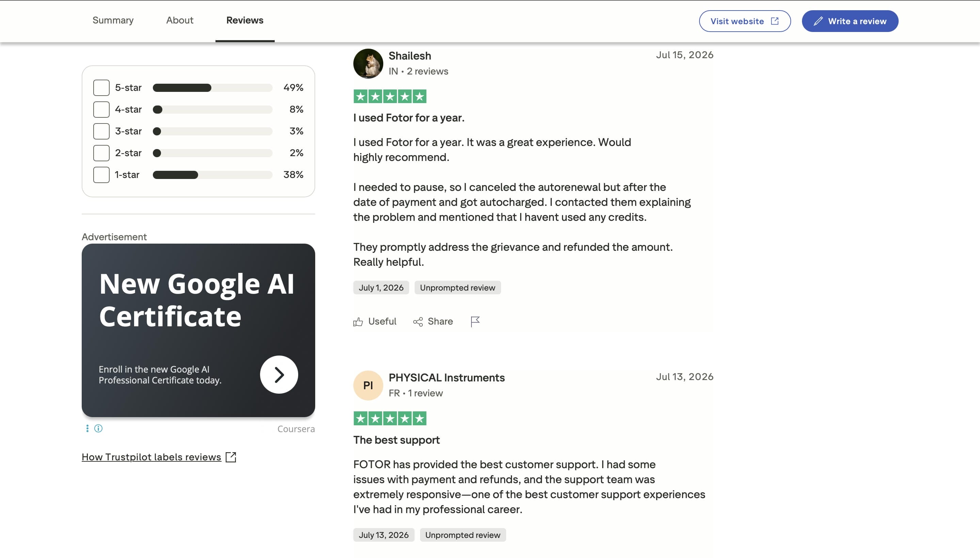Select the Reviews tab
Screen dimensions: 980x558
[x=245, y=20]
